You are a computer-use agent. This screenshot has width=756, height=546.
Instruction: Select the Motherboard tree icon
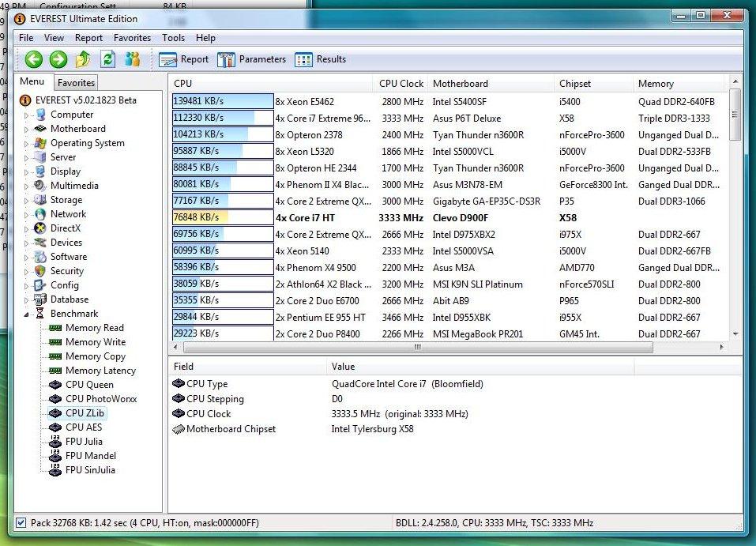coord(40,129)
